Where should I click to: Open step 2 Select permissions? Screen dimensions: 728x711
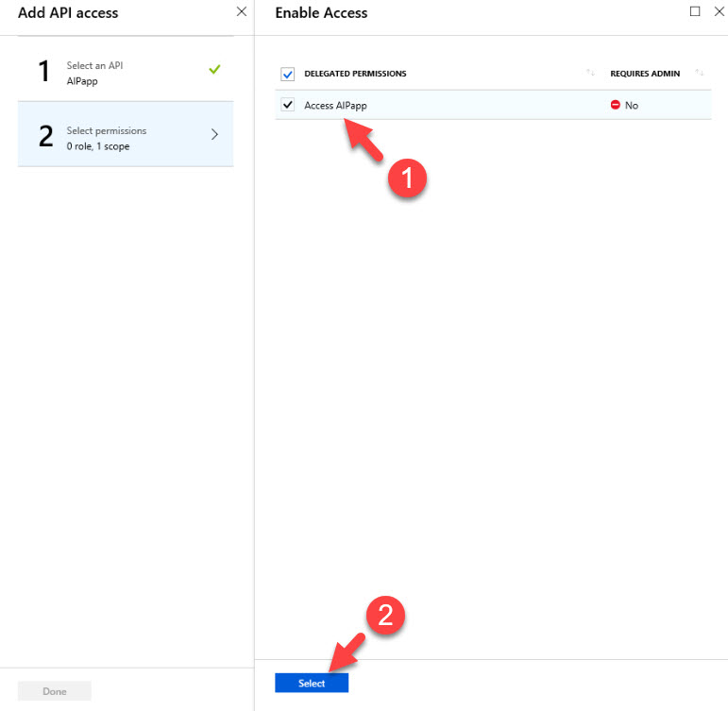pyautogui.click(x=126, y=134)
